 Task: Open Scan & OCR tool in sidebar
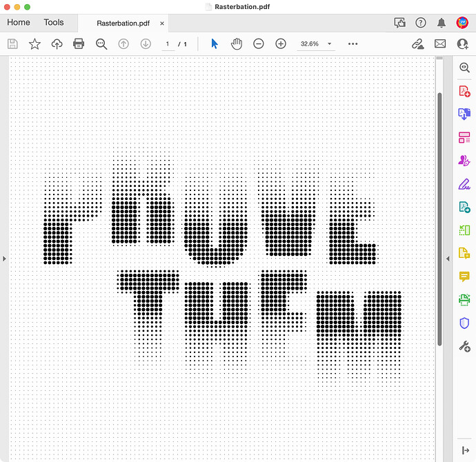pyautogui.click(x=464, y=300)
